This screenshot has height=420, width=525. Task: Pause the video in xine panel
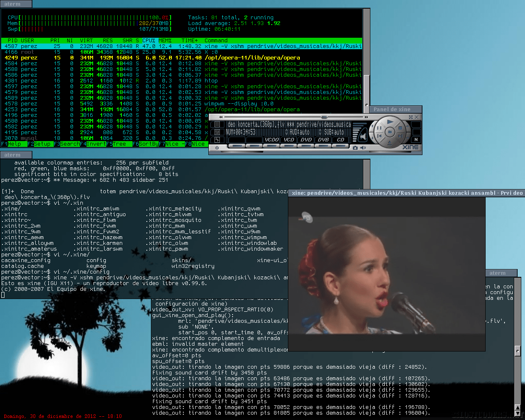pyautogui.click(x=379, y=128)
